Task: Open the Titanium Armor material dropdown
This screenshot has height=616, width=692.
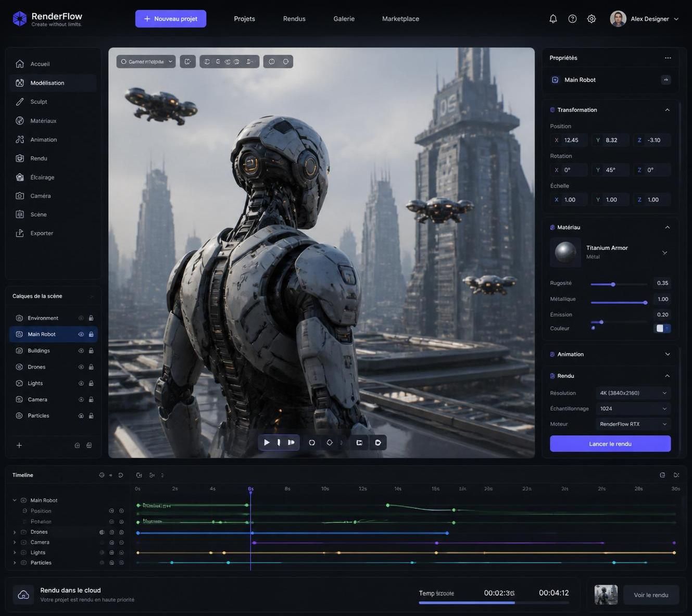Action: pos(664,253)
